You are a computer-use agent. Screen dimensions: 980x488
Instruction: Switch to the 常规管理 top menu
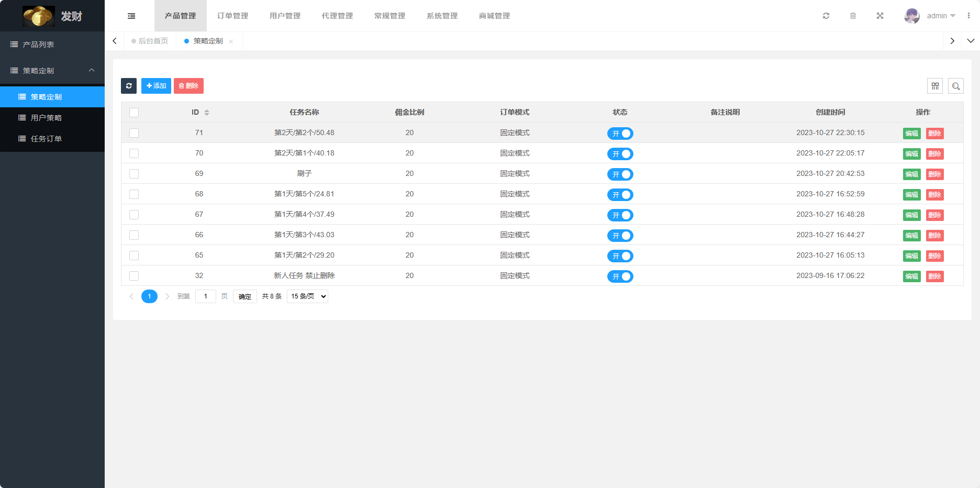point(390,16)
